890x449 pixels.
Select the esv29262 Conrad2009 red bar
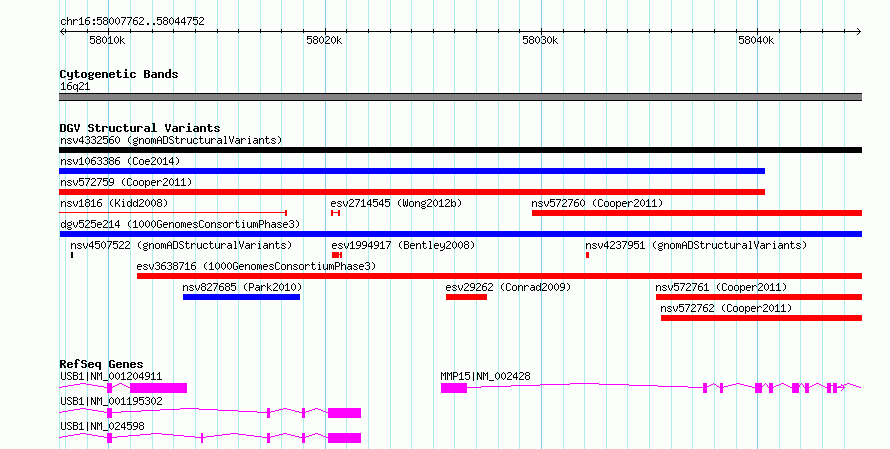[467, 297]
